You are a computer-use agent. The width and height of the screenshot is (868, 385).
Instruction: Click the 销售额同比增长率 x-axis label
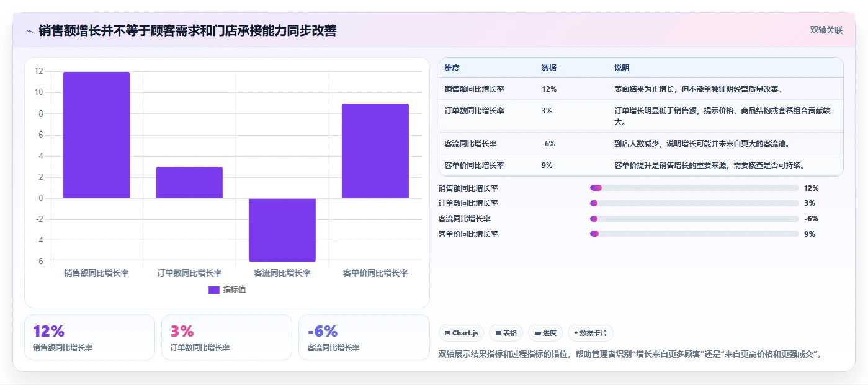[96, 273]
